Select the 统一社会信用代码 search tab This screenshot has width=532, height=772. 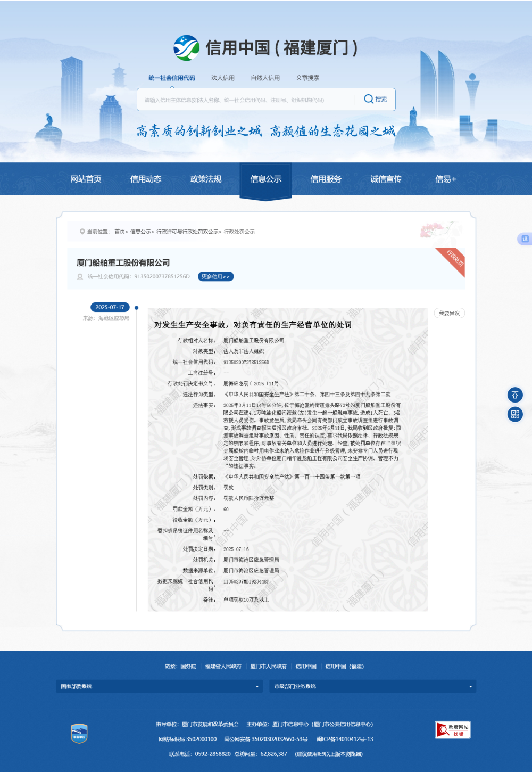(x=172, y=78)
